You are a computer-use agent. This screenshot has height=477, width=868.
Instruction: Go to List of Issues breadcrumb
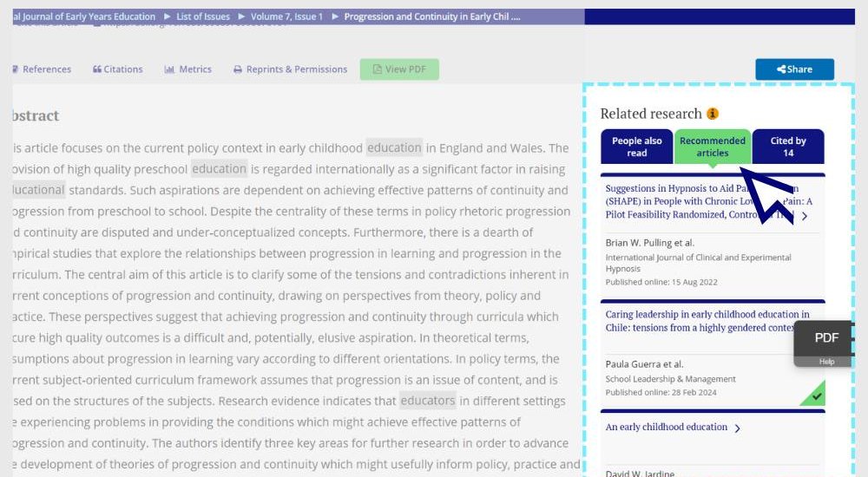[x=202, y=16]
